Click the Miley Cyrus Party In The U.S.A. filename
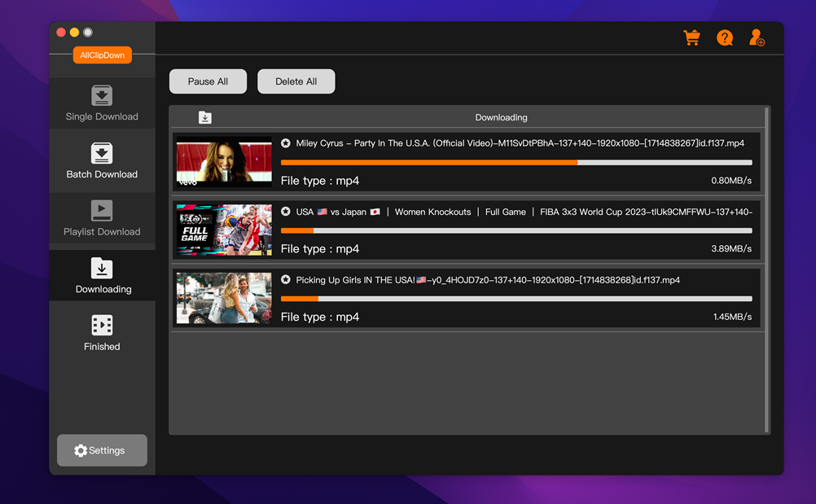 click(x=520, y=143)
